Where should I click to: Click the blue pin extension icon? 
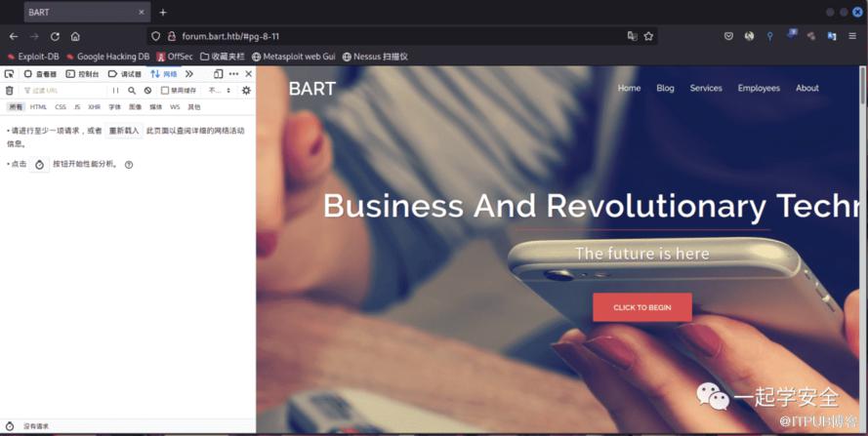click(x=769, y=36)
